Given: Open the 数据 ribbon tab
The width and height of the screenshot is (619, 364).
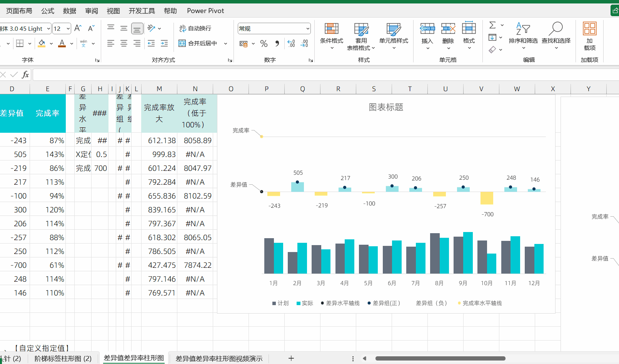Looking at the screenshot, I should click(x=70, y=11).
